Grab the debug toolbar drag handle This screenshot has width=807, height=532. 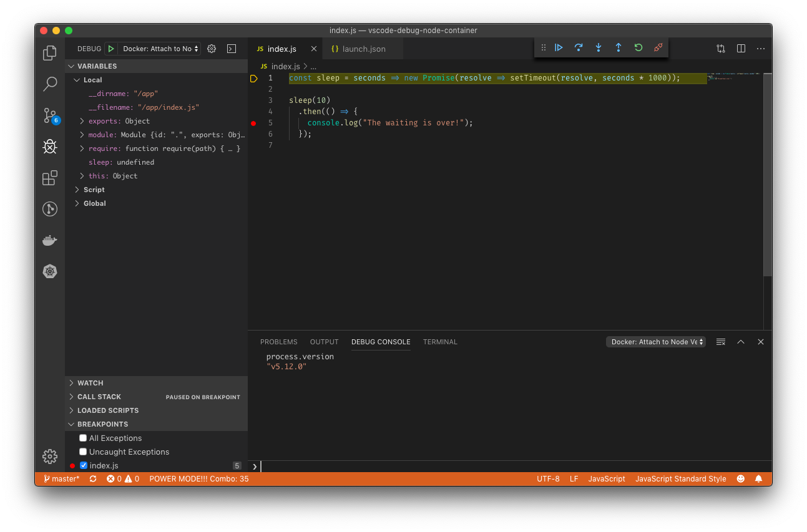[x=543, y=47]
